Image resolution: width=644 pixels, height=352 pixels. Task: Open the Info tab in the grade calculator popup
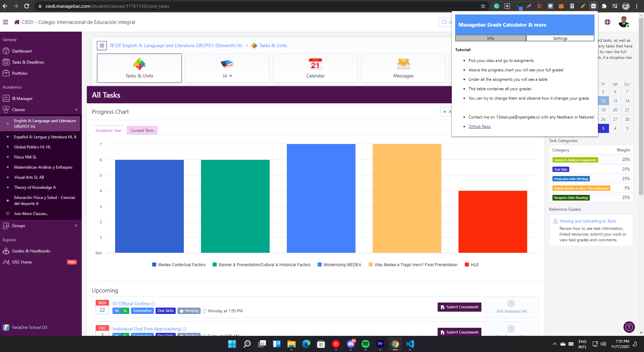490,38
